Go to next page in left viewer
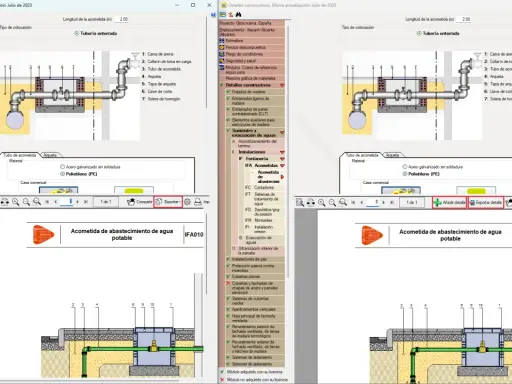This screenshot has width=512, height=384. point(77,202)
